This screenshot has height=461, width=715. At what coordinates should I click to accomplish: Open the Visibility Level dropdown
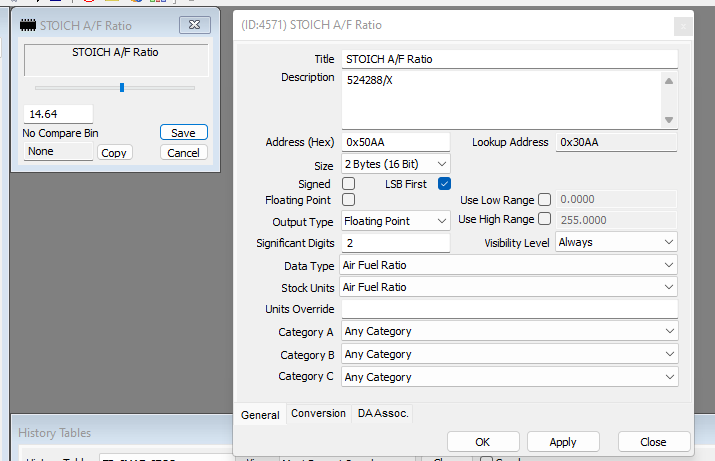click(616, 242)
